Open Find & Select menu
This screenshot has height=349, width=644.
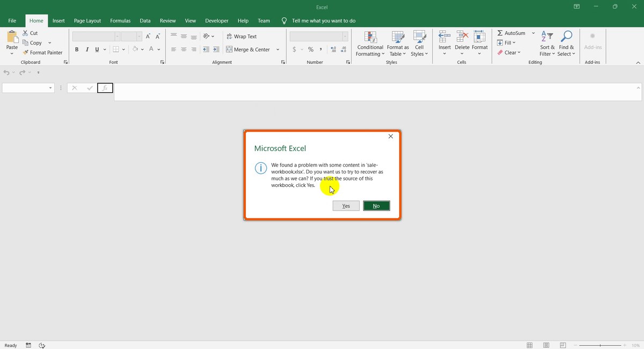click(566, 43)
